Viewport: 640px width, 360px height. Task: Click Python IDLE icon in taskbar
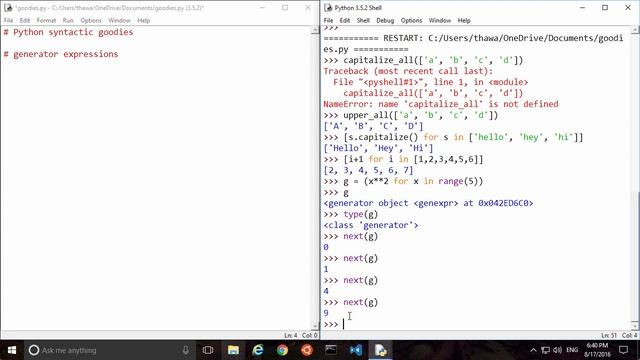pos(380,350)
